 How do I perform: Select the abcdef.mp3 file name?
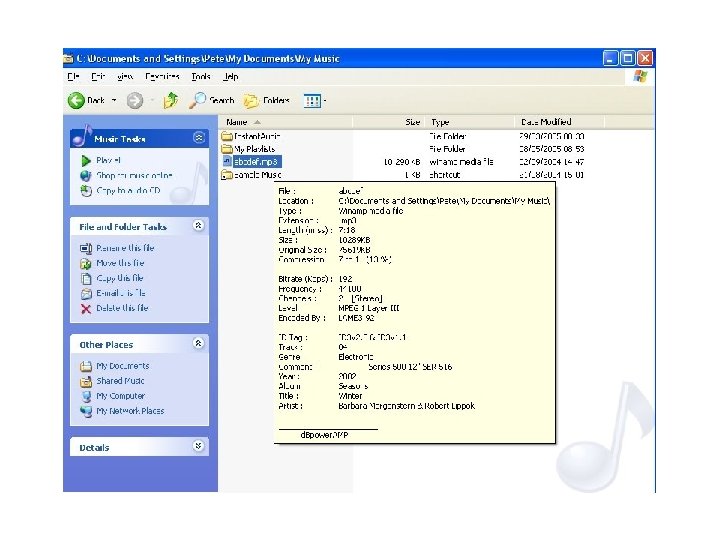point(256,162)
